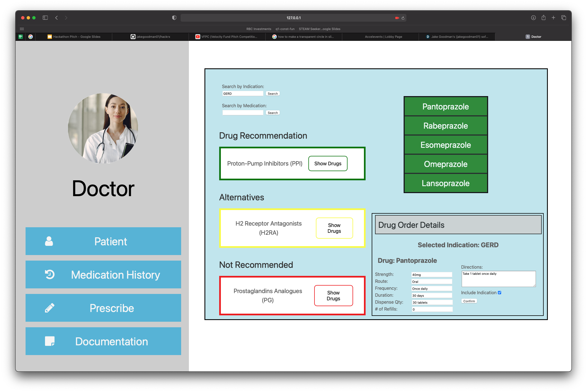
Task: Click the Prescribe pencil icon
Action: pyautogui.click(x=50, y=308)
